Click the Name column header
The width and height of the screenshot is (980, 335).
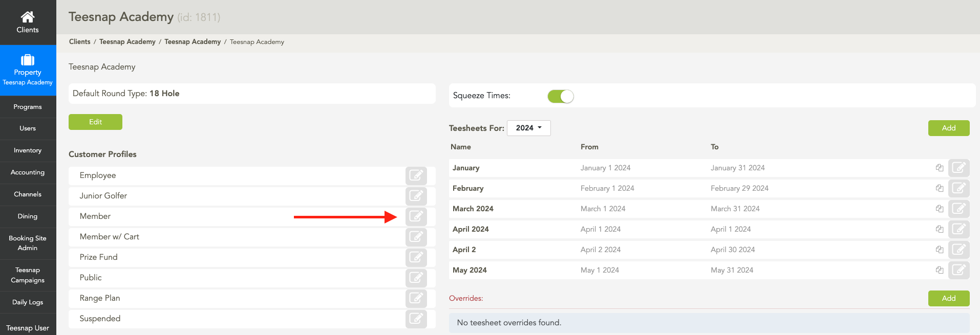click(461, 147)
